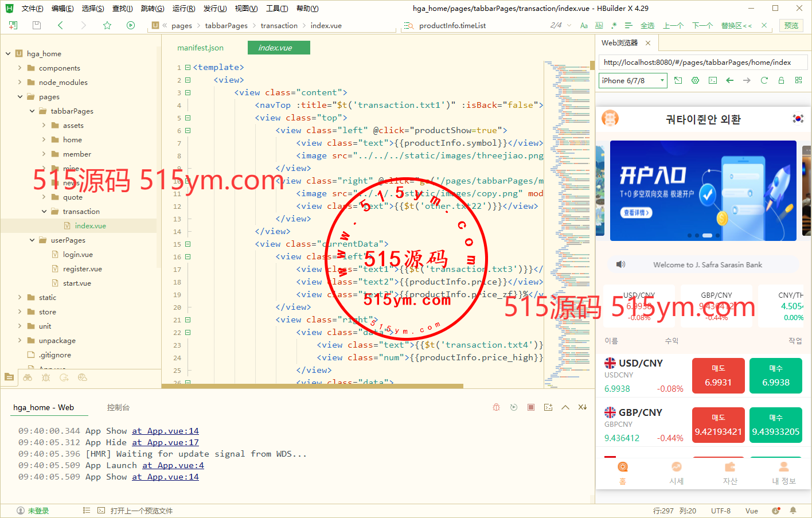Click the 预览 preview button

(x=791, y=25)
